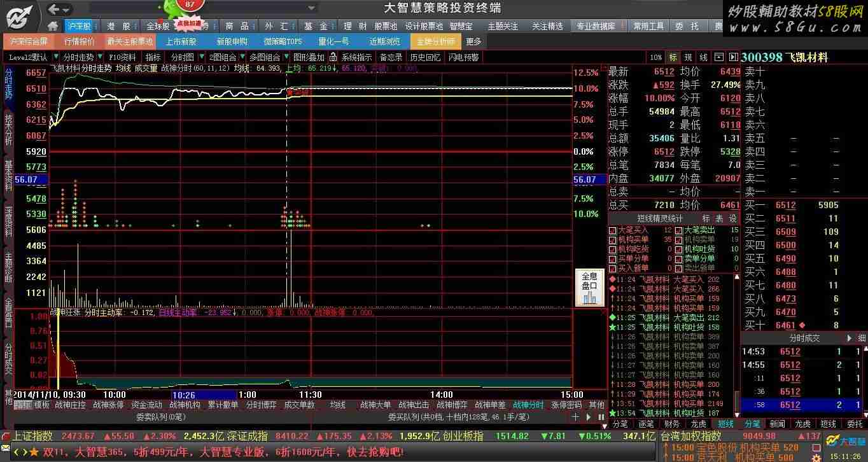
Task: Toggle the 10% scale button
Action: coord(655,57)
